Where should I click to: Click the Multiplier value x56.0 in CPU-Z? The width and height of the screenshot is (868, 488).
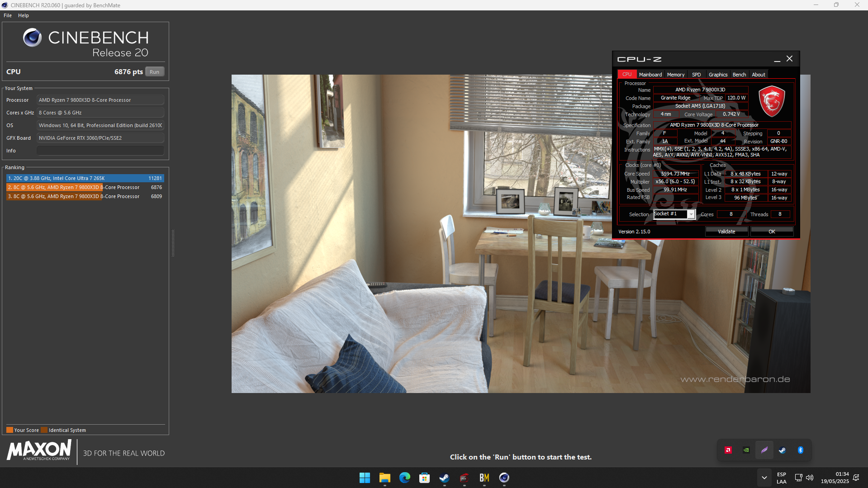click(x=675, y=182)
